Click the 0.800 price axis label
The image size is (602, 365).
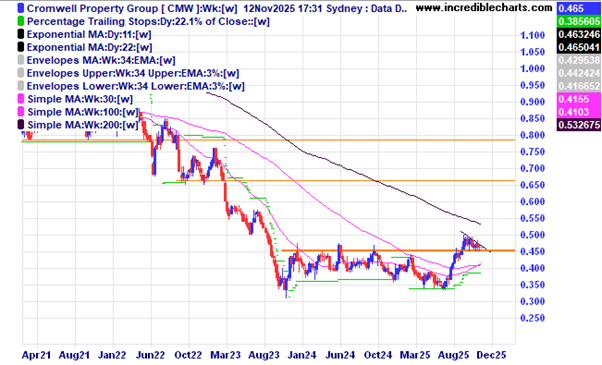tap(533, 135)
